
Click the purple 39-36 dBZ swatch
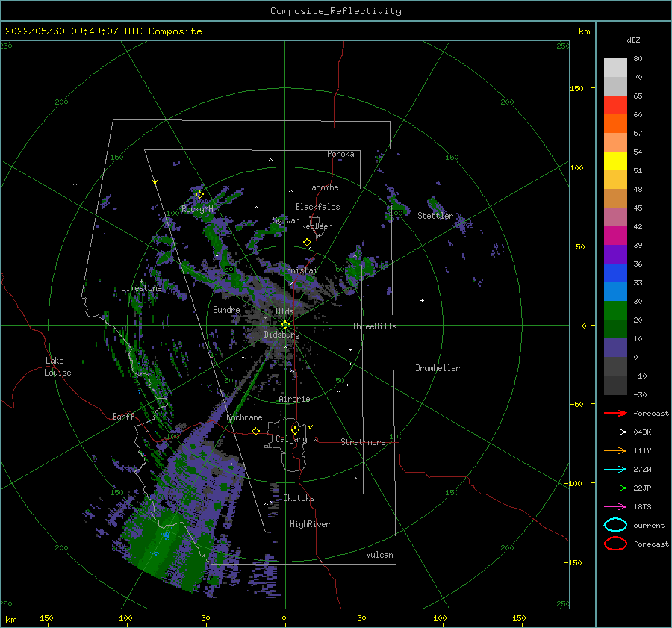tap(615, 255)
